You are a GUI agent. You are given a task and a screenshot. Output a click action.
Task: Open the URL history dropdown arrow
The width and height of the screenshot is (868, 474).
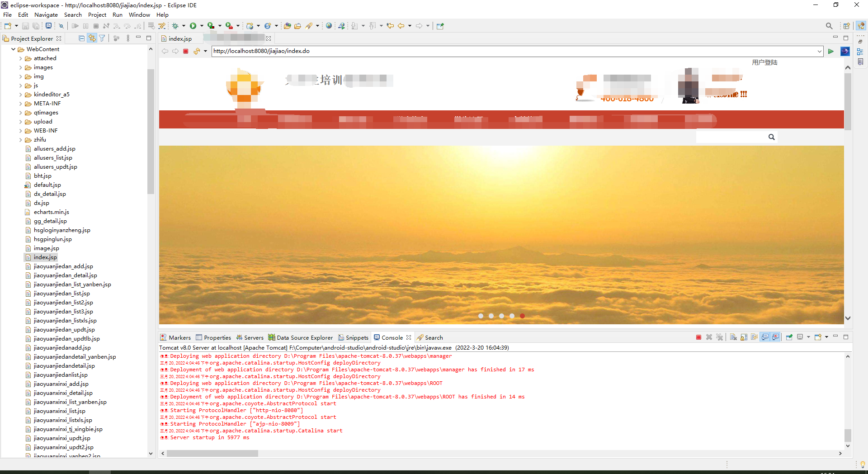coord(819,51)
